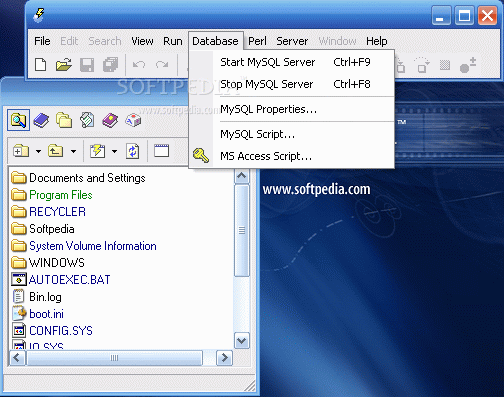Click the Save disk toolbar icon

pos(87,65)
